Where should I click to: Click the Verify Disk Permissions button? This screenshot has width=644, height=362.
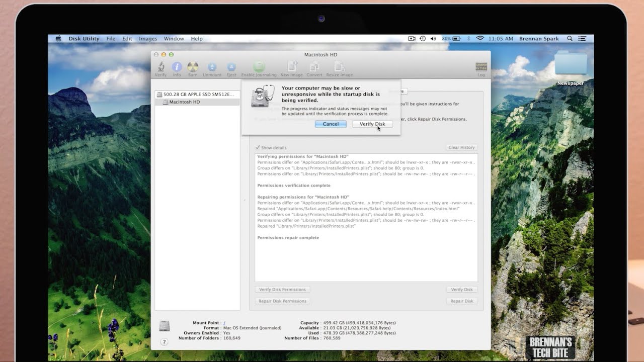tap(282, 290)
